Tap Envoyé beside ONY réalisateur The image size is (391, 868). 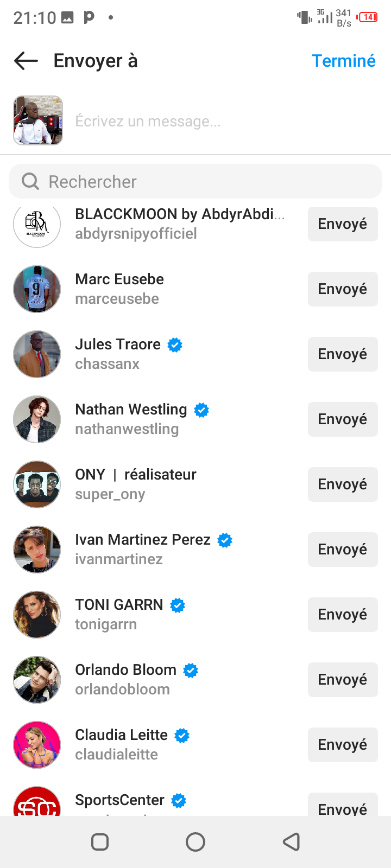[x=343, y=484]
